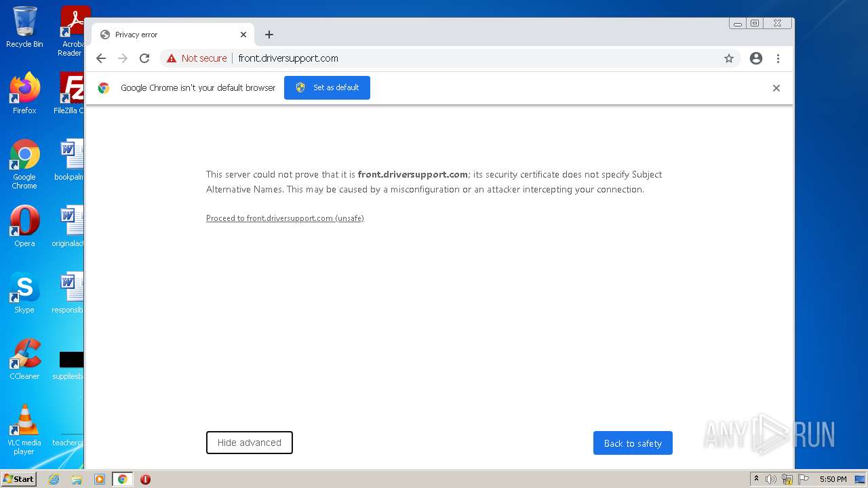Select the Privacy error tab

point(173,35)
